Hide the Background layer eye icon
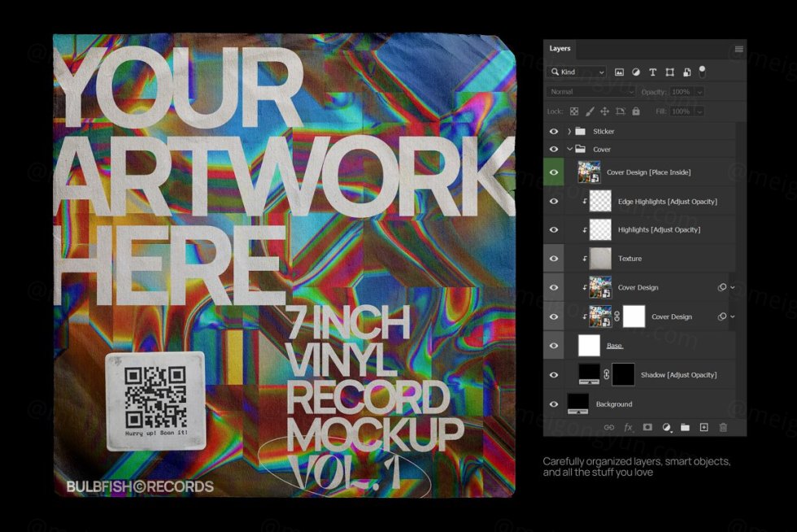 coord(554,404)
